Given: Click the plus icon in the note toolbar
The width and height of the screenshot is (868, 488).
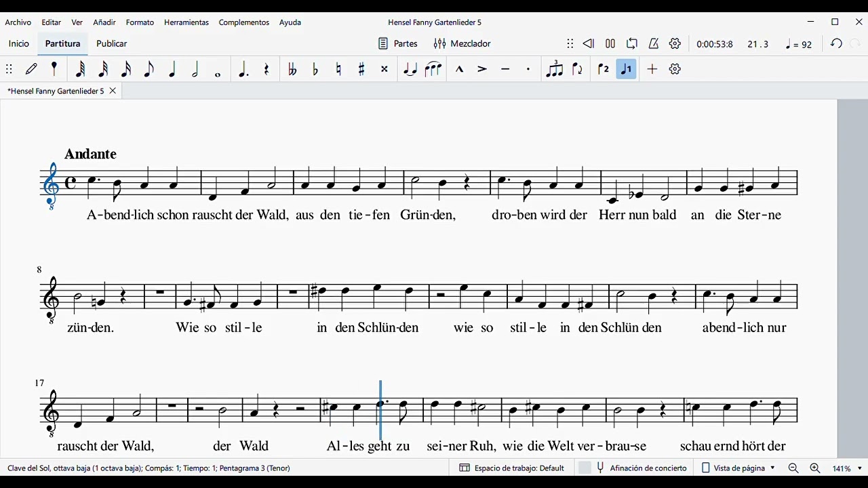Looking at the screenshot, I should point(652,68).
